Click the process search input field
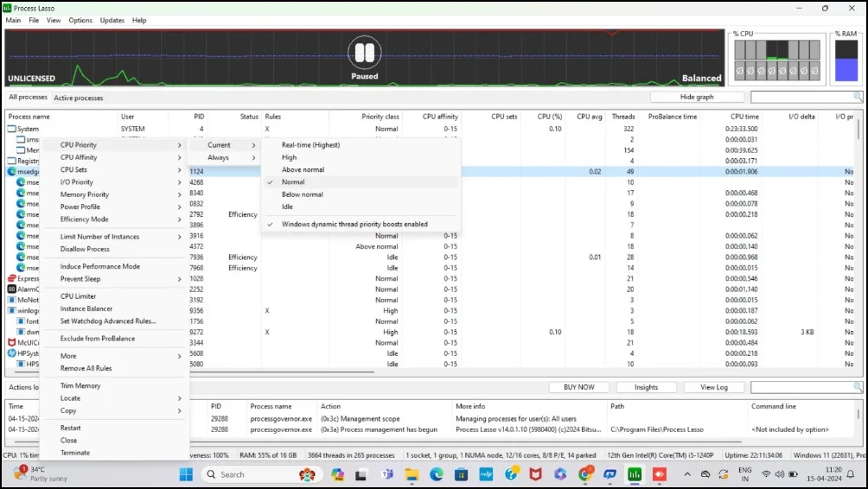This screenshot has height=489, width=868. tap(801, 97)
